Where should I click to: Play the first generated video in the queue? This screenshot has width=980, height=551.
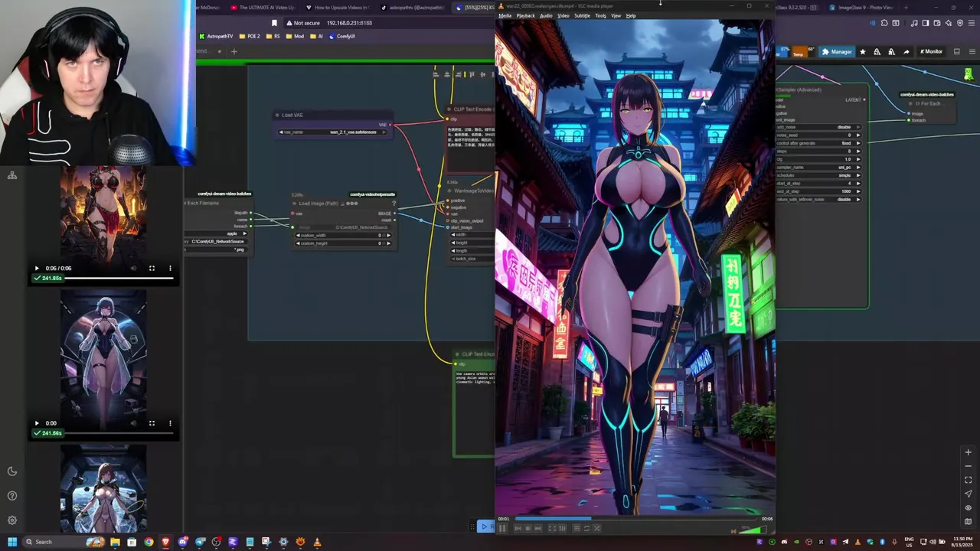pos(37,269)
